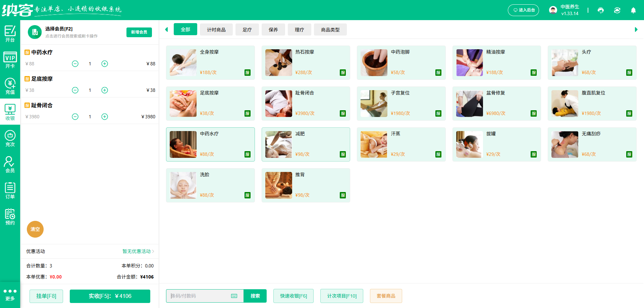Expand the 暂无优惠活动 promotions section
This screenshot has width=644, height=308.
click(138, 251)
